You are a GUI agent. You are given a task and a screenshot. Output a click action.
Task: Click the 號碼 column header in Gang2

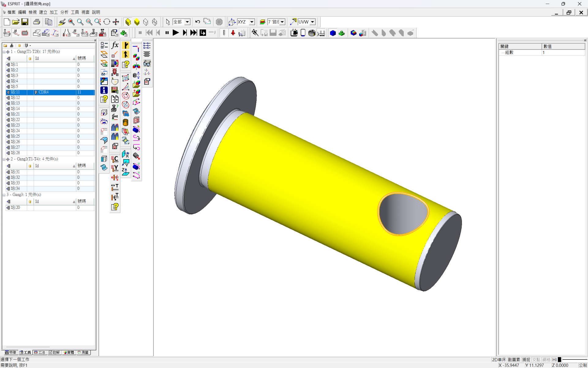(82, 166)
